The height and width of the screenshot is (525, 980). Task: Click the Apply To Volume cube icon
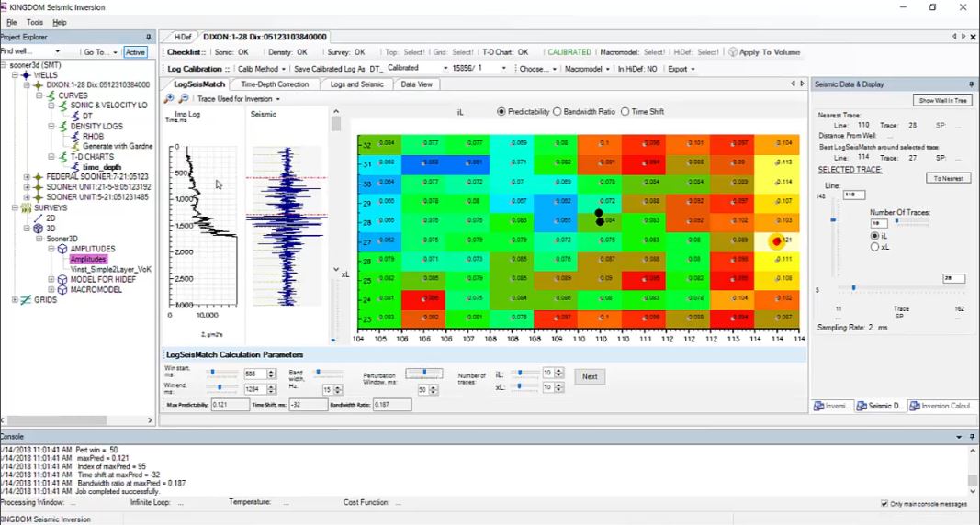[x=734, y=52]
